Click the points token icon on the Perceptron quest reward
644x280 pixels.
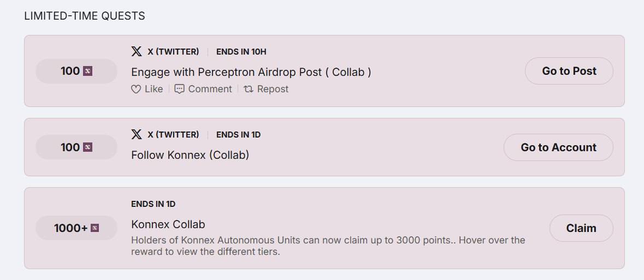click(87, 71)
